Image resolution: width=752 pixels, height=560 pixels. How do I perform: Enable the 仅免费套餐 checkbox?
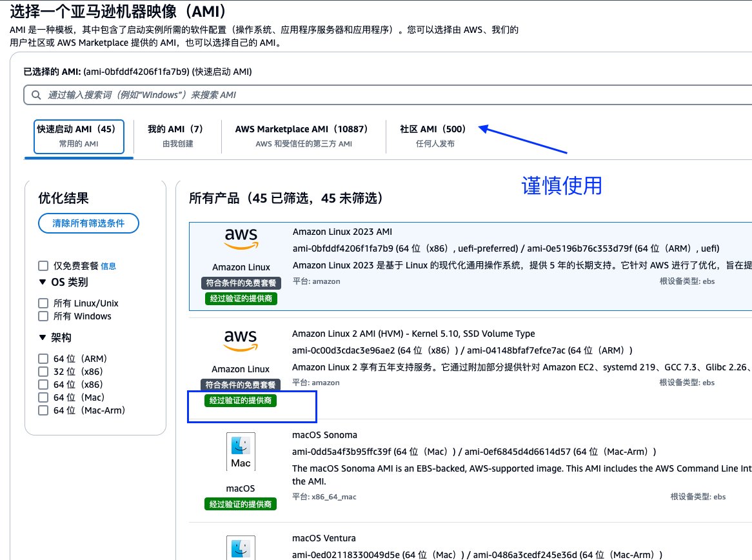(x=43, y=265)
